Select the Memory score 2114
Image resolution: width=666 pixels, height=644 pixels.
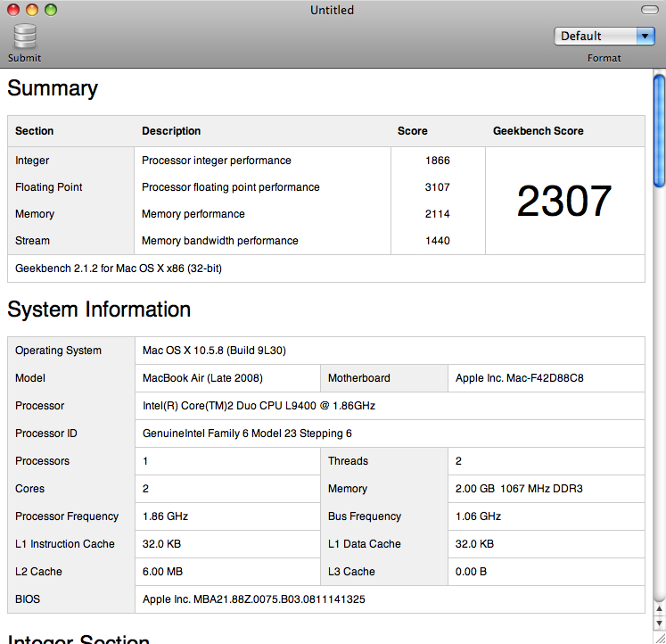tap(438, 214)
